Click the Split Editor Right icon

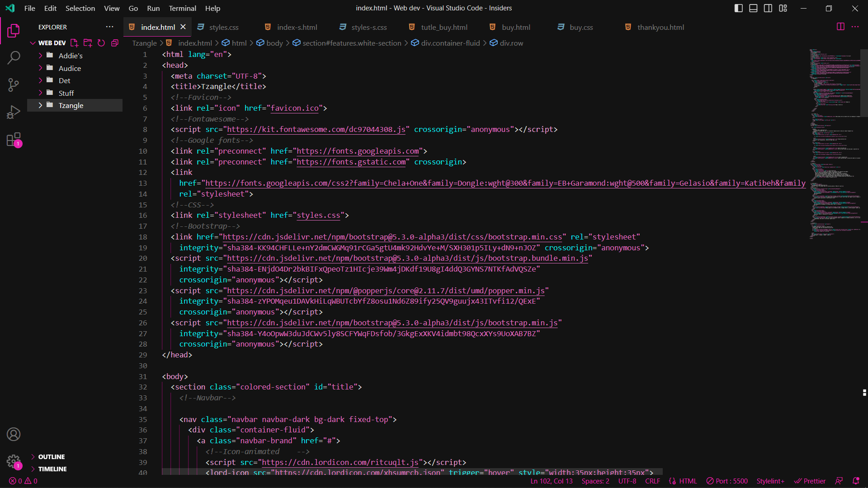tap(840, 27)
